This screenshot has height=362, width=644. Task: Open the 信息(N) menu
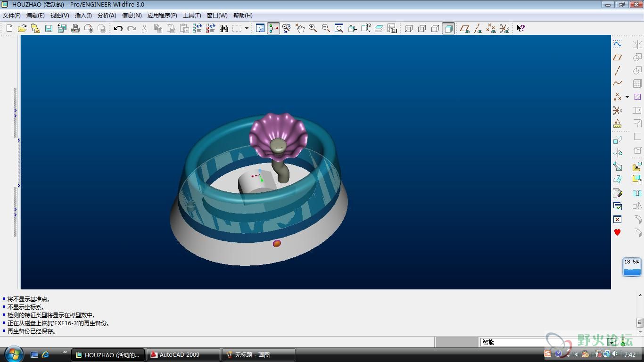132,16
